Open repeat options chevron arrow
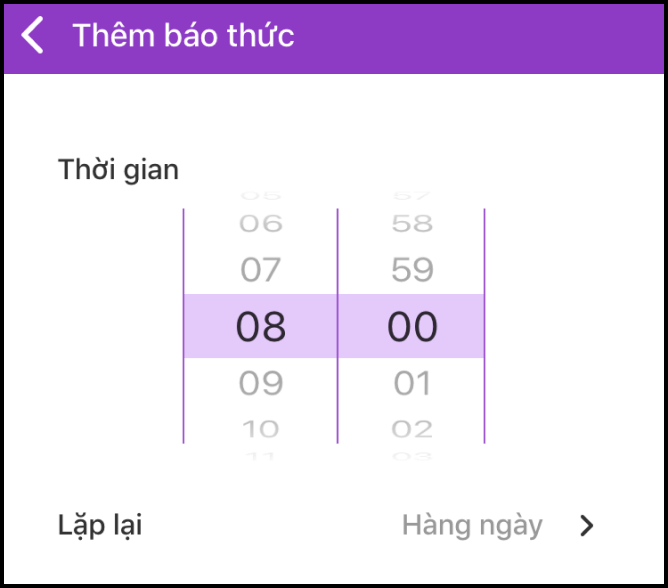 click(587, 526)
